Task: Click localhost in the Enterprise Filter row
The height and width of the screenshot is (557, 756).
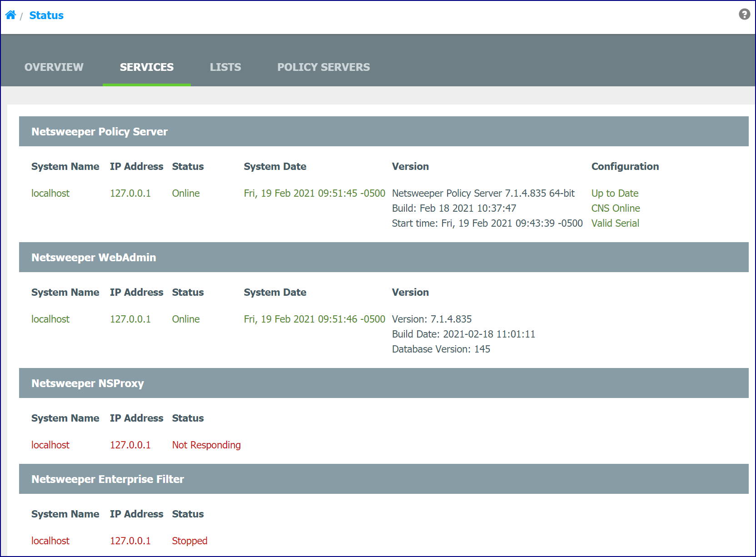Action: pyautogui.click(x=50, y=541)
